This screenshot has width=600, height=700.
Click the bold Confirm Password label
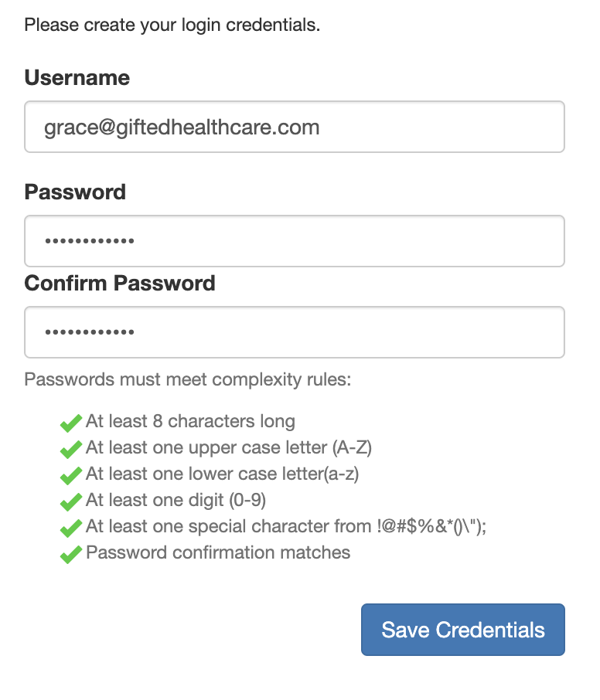[x=120, y=284]
